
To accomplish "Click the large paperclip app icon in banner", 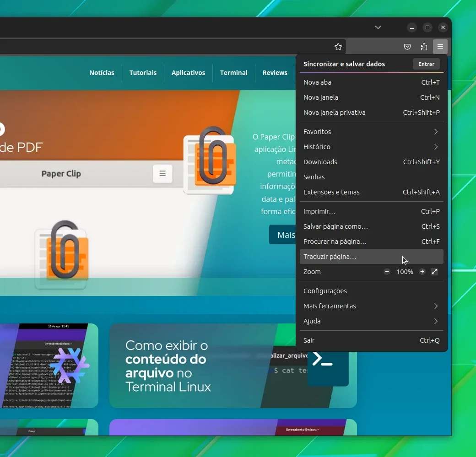I will 210,160.
